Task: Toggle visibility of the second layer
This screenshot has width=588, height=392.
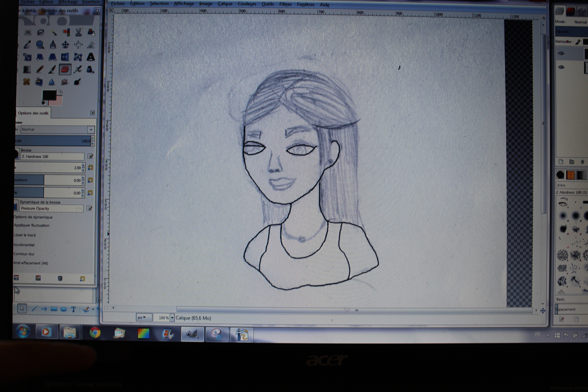Action: tap(561, 67)
